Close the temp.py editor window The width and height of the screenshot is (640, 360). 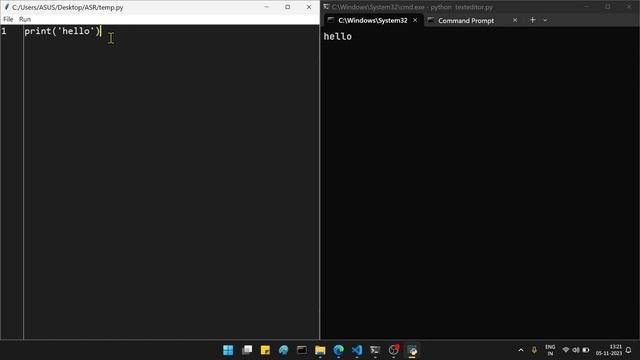[x=309, y=7]
